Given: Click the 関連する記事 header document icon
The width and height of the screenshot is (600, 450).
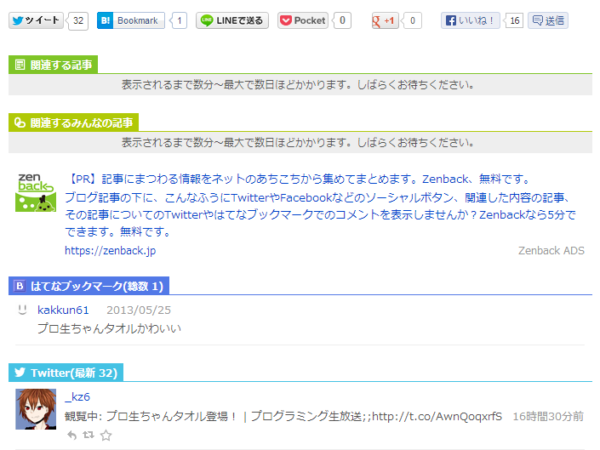Looking at the screenshot, I should tap(20, 65).
